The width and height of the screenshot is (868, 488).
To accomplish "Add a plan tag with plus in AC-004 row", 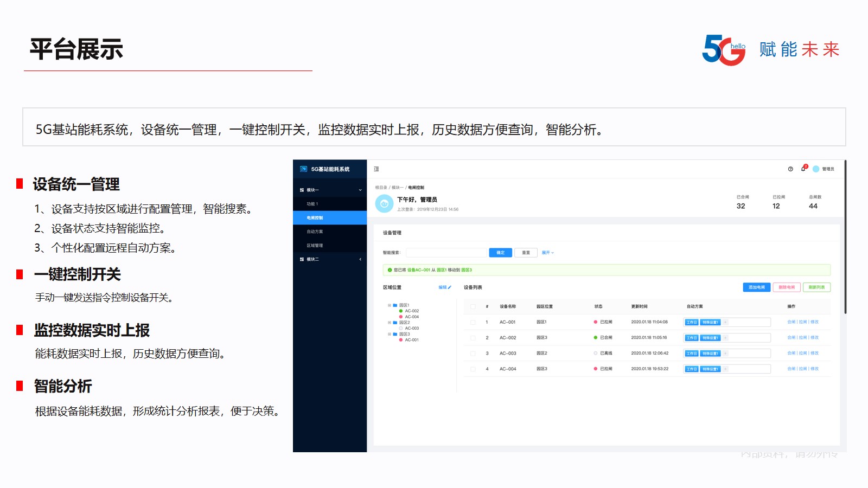I will (x=725, y=369).
